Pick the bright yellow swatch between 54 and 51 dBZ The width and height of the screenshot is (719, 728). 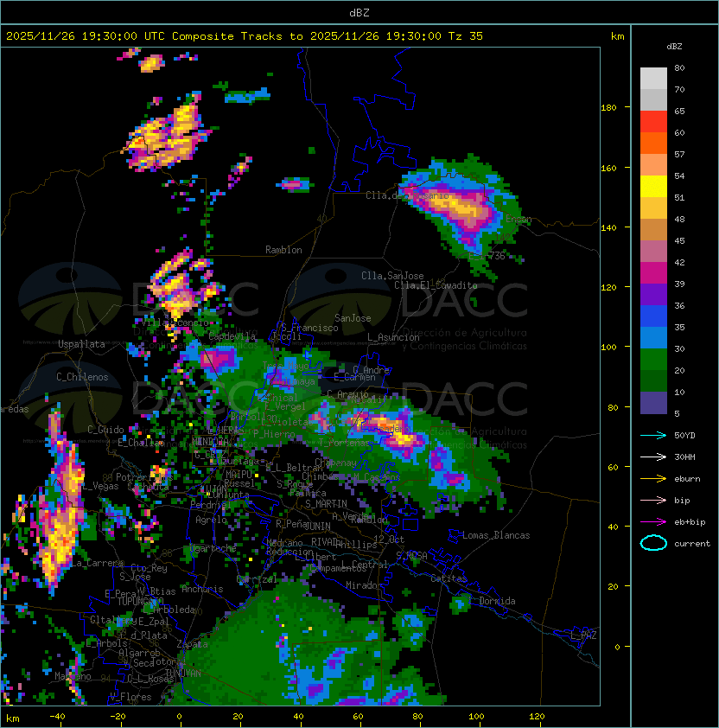point(653,187)
